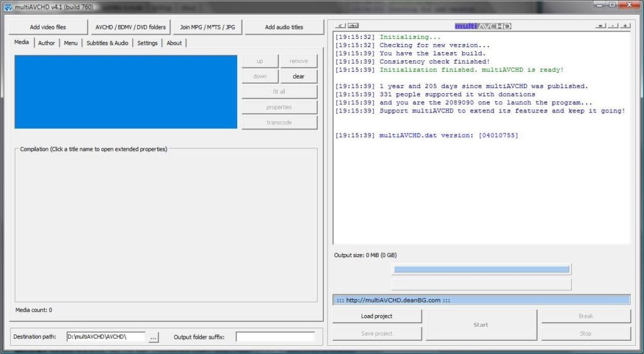This screenshot has height=354, width=644.
Task: Click the Output folder suffix field
Action: (x=275, y=337)
